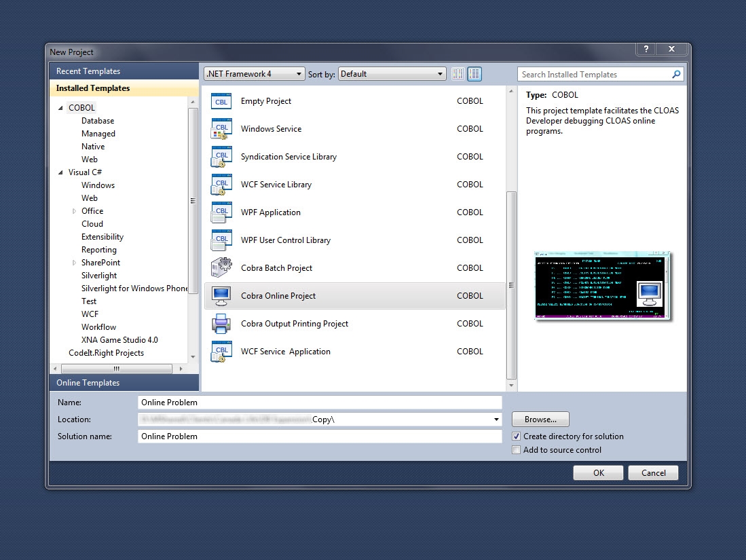Switch to small icons view
Viewport: 746px width, 560px height.
click(458, 74)
